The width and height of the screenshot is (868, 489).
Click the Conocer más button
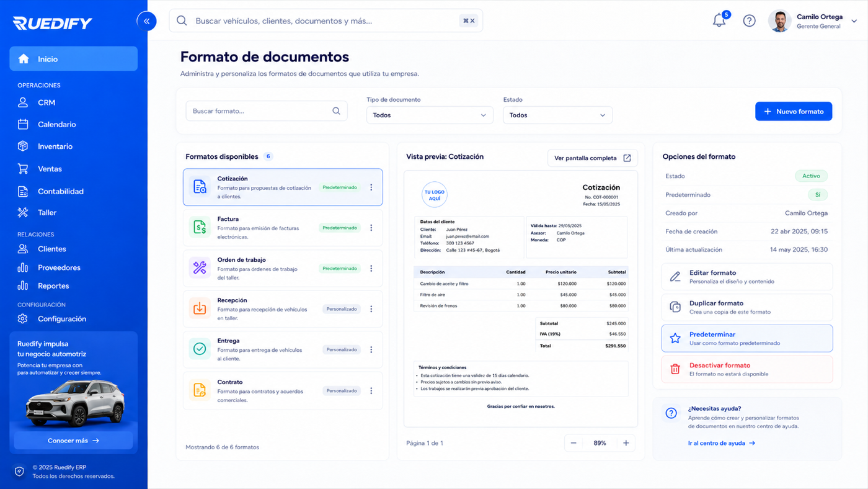pyautogui.click(x=73, y=441)
